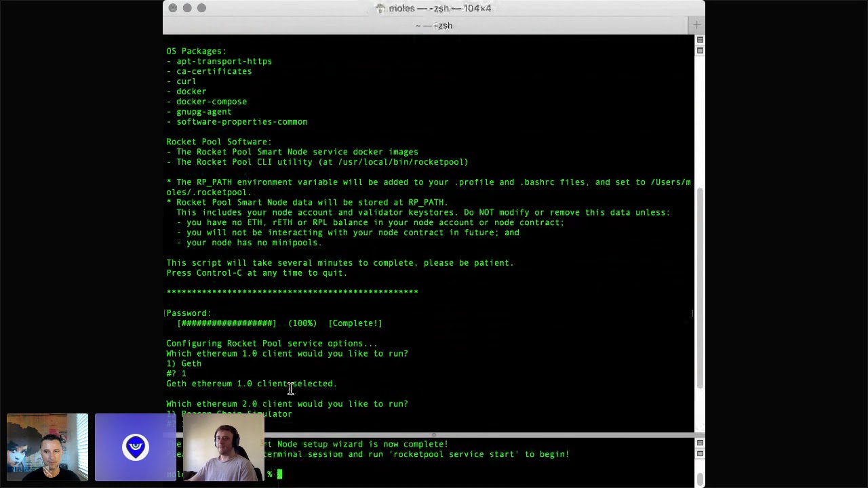
Task: Click 'setup wizard is now complete!' line
Action: (x=357, y=445)
